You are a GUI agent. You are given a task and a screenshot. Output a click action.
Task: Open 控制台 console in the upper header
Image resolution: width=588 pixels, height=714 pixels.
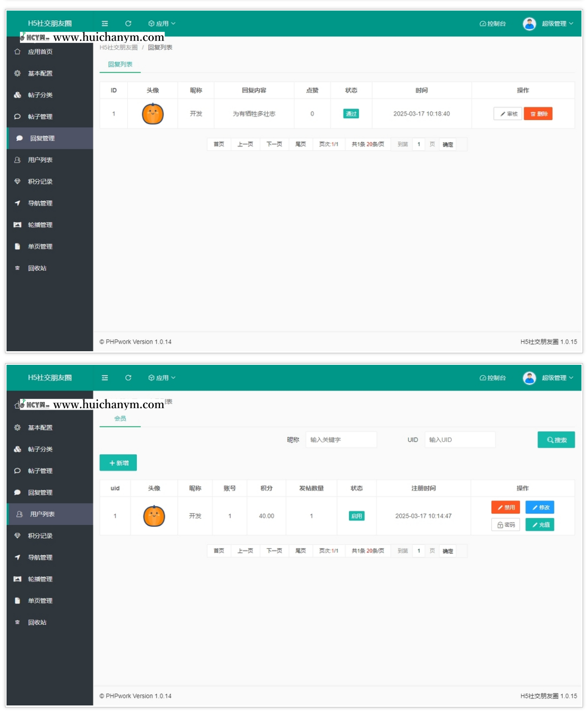[x=493, y=24]
